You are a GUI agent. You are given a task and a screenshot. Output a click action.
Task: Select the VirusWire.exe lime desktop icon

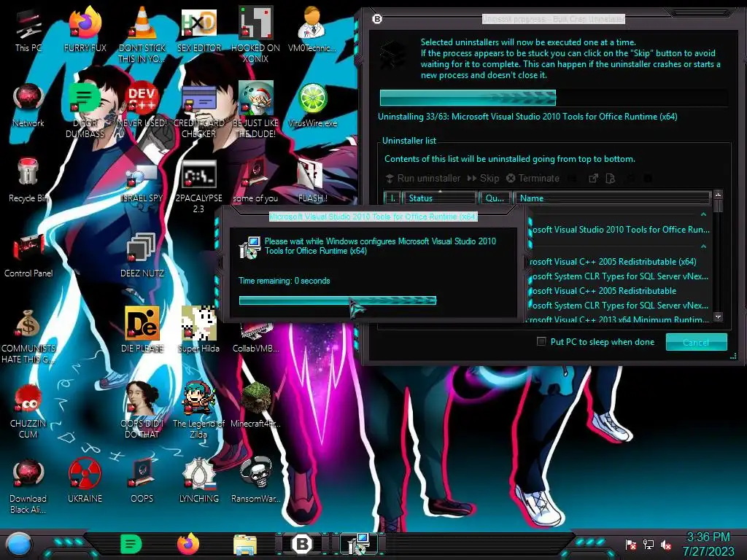coord(312,105)
